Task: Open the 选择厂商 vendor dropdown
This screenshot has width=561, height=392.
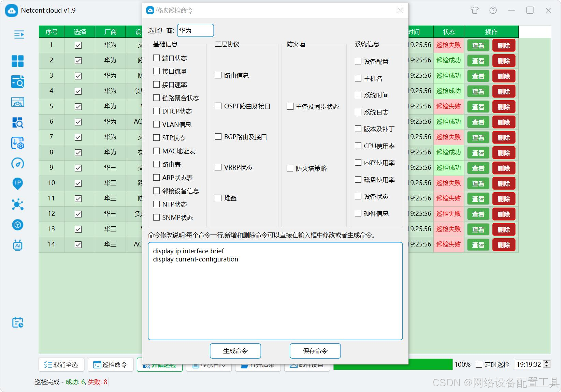Action: [196, 30]
